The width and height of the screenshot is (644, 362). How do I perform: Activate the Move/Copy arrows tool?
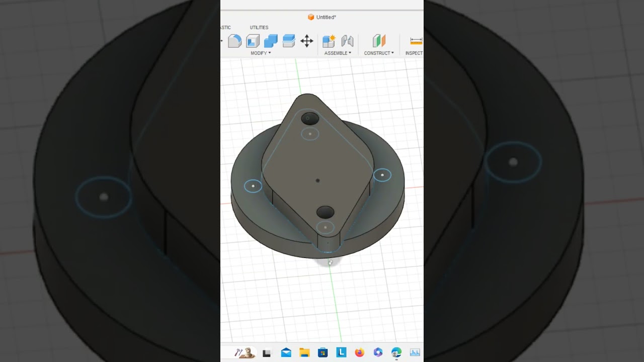point(307,41)
